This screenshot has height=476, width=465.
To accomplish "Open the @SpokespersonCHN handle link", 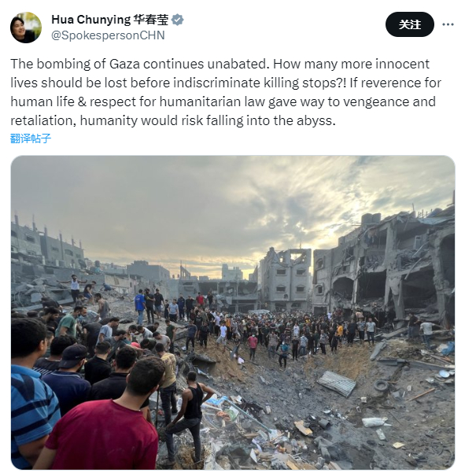I will tap(108, 35).
